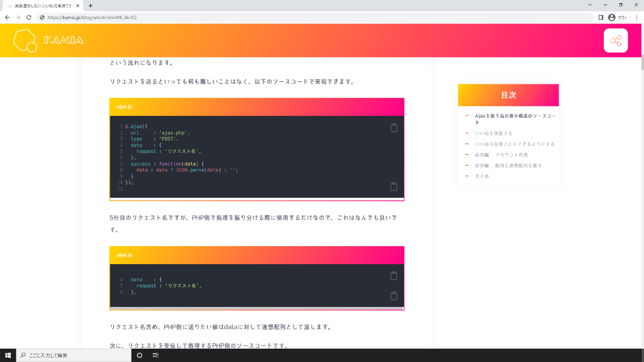The image size is (644, 362).
Task: Open 応用編：アカウント作成 from the contents
Action: click(x=501, y=154)
